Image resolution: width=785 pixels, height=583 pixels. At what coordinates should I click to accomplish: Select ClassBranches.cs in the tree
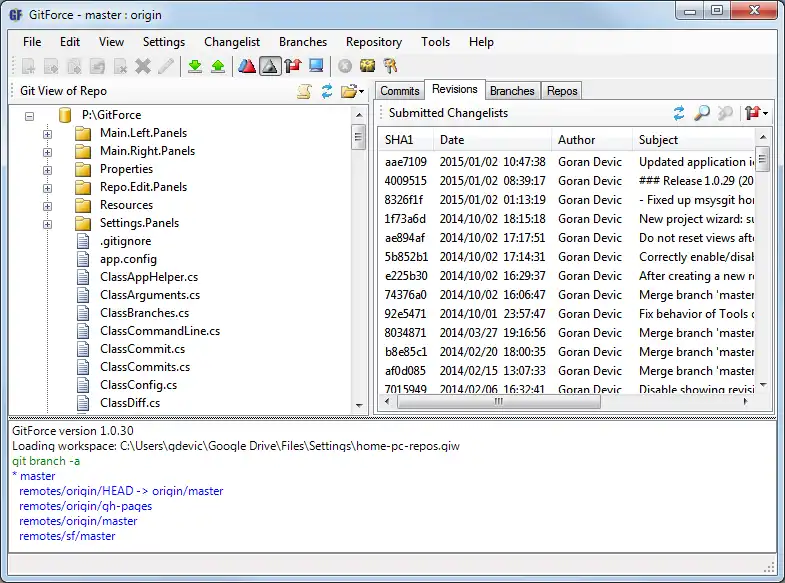point(144,313)
